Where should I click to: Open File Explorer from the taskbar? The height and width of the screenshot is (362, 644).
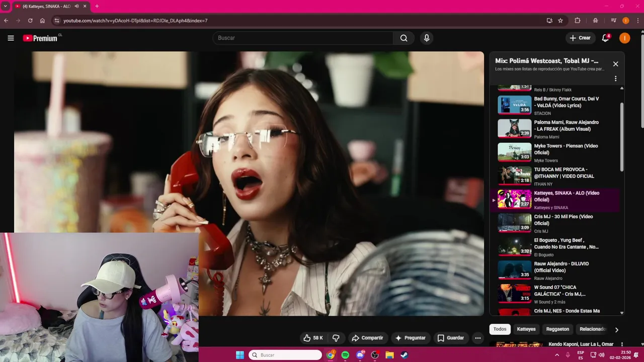tap(389, 355)
